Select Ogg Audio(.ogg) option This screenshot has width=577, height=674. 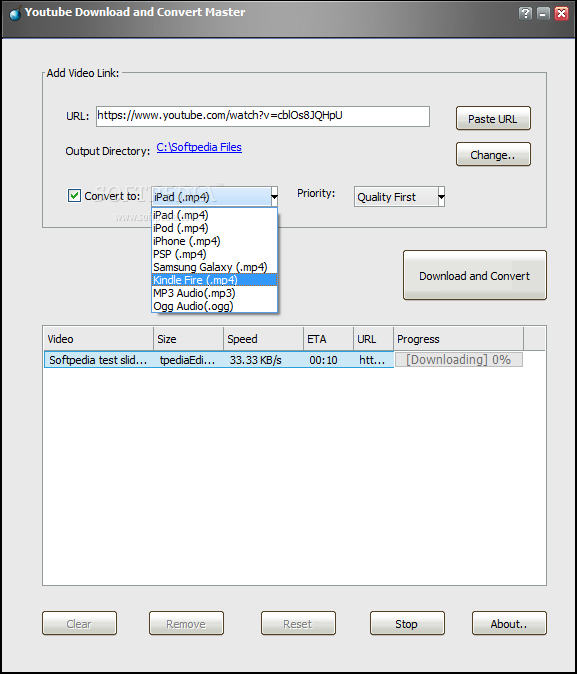[214, 306]
